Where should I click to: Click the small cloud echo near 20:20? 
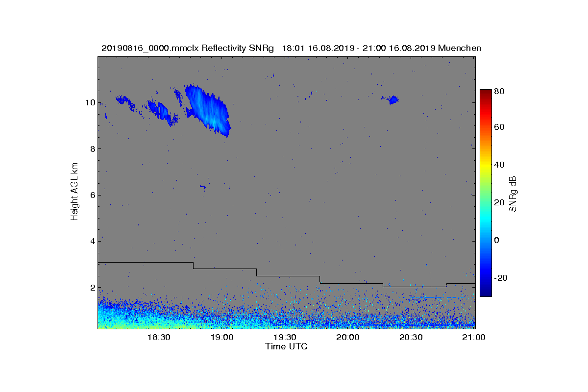point(392,100)
